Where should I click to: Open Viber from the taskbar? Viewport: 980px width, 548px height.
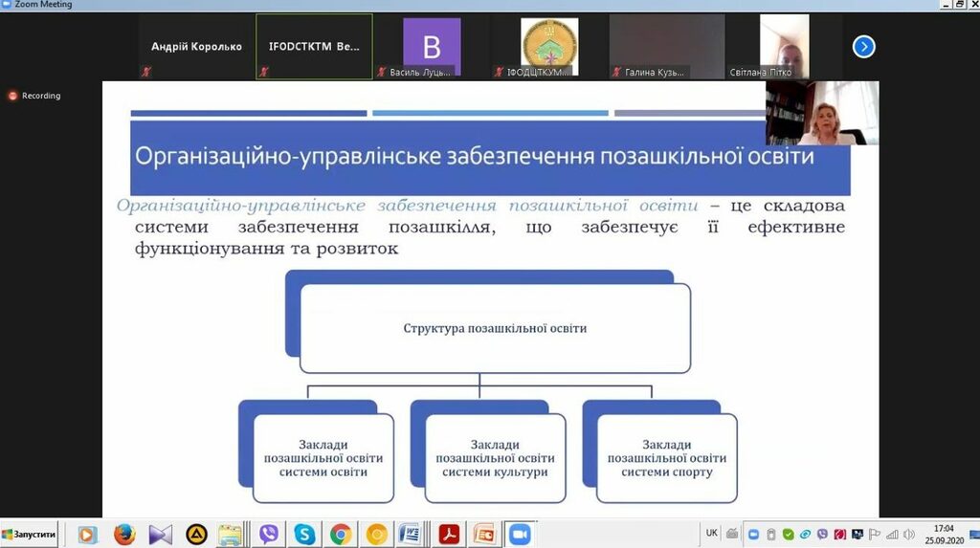pyautogui.click(x=269, y=535)
